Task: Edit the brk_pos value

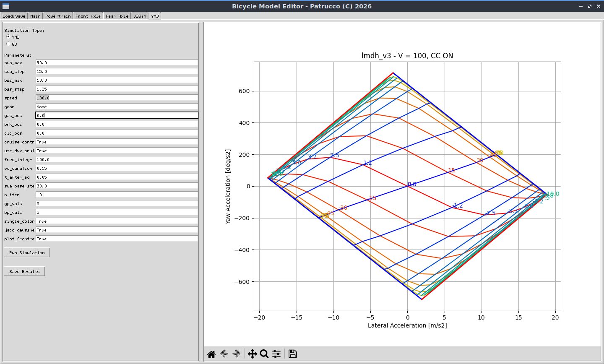Action: pyautogui.click(x=117, y=124)
